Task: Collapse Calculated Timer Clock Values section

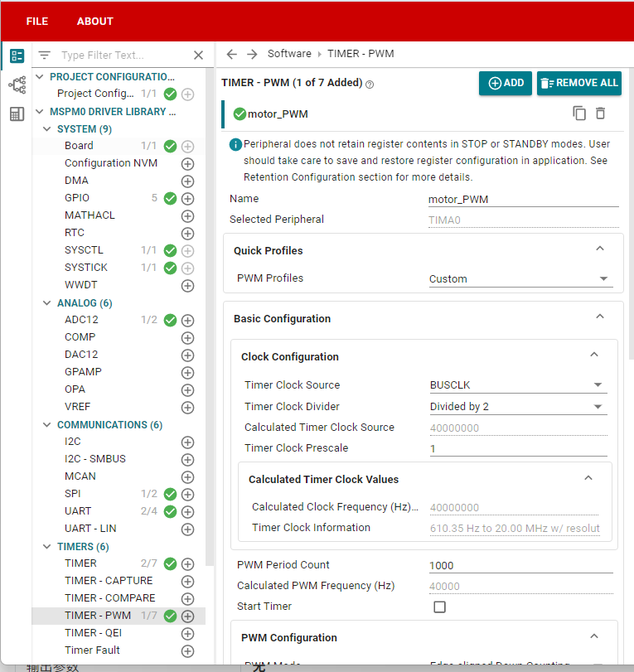Action: coord(588,478)
